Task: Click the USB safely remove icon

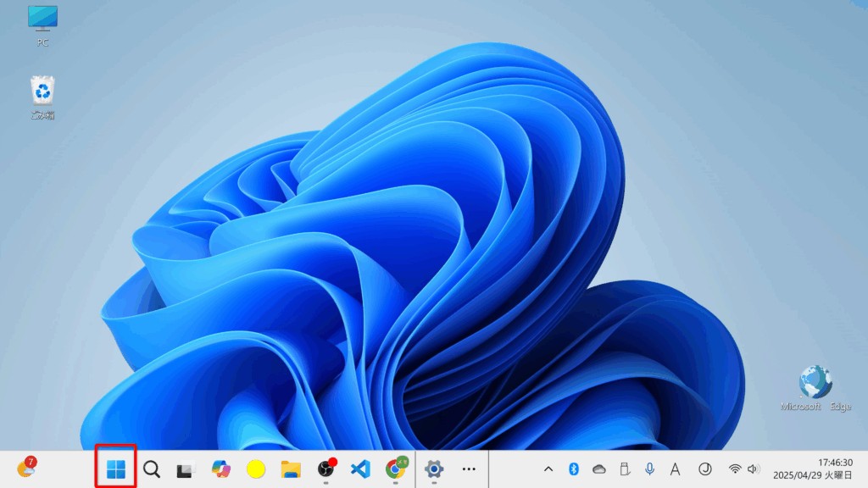Action: point(625,469)
